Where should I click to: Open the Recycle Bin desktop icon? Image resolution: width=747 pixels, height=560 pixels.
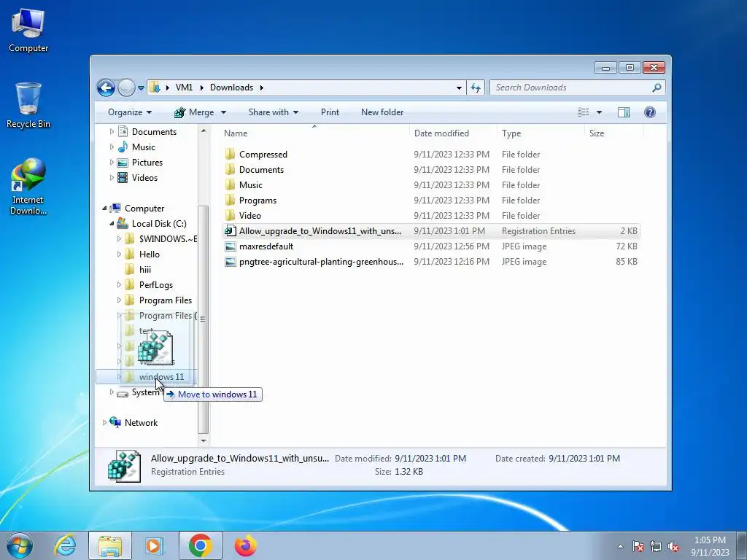click(x=28, y=105)
